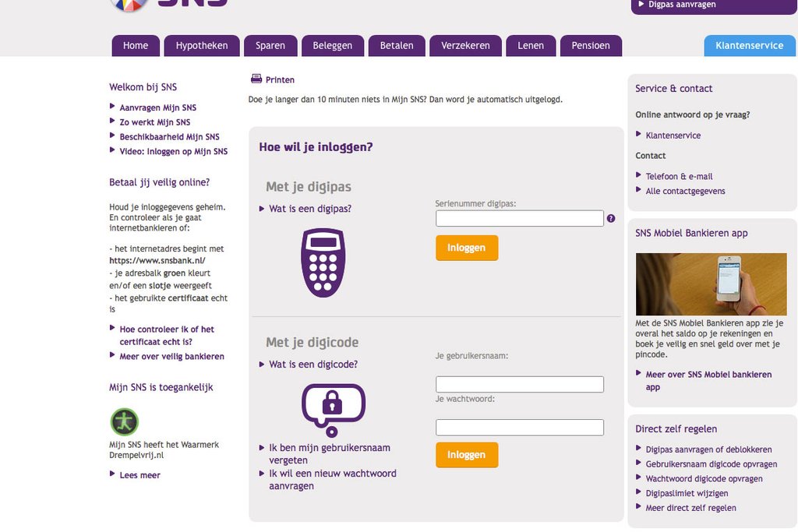
Task: Follow the Telefoon & e-mail contact link
Action: pyautogui.click(x=679, y=177)
